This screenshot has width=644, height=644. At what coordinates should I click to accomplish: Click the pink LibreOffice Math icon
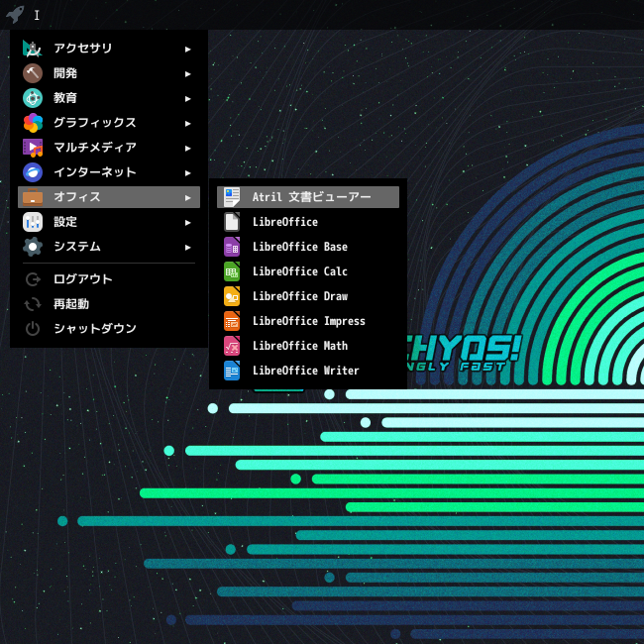point(232,346)
